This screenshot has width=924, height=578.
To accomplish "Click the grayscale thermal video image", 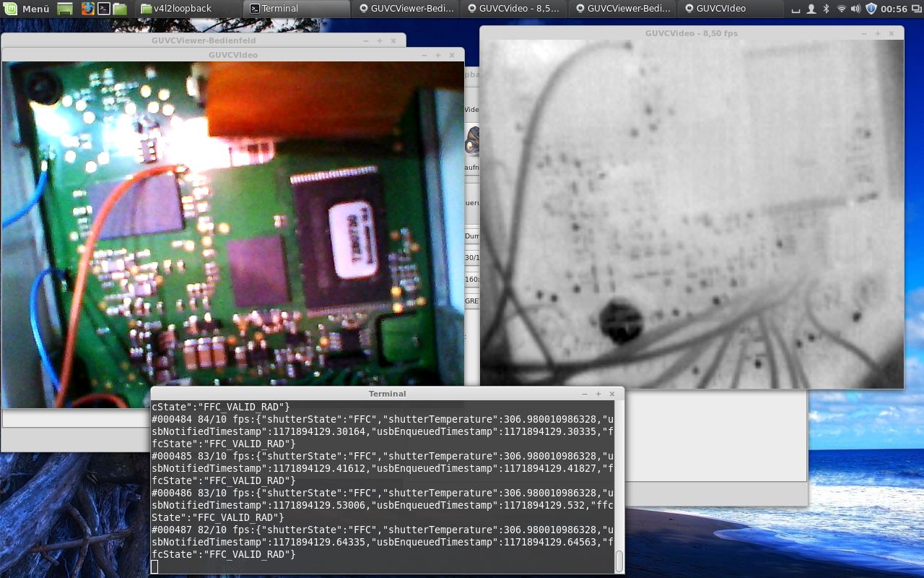I will [x=692, y=213].
